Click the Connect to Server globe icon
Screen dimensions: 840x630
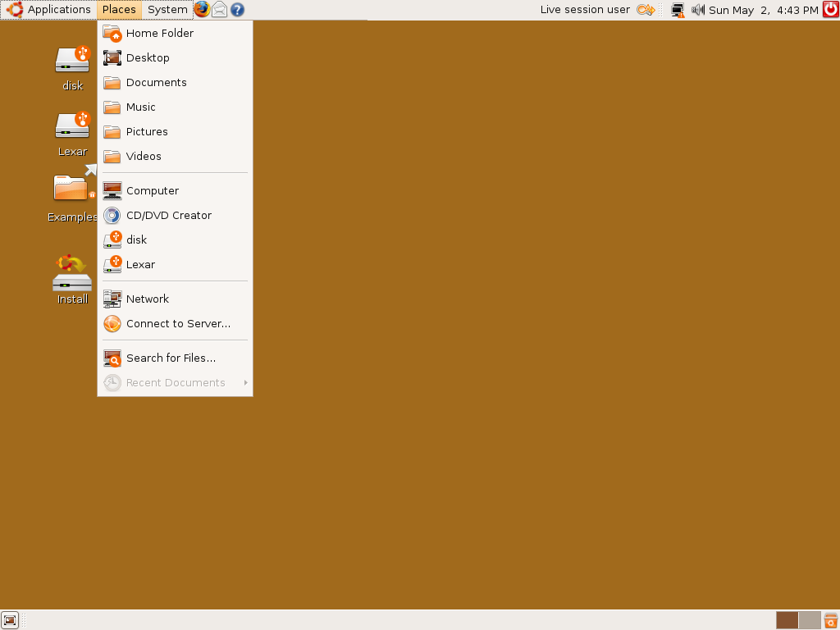click(112, 323)
